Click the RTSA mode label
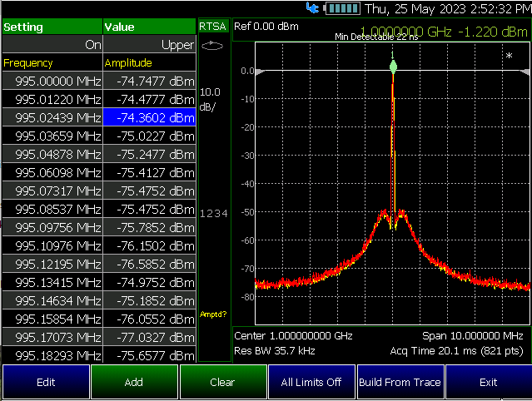The height and width of the screenshot is (401, 532). tap(212, 27)
